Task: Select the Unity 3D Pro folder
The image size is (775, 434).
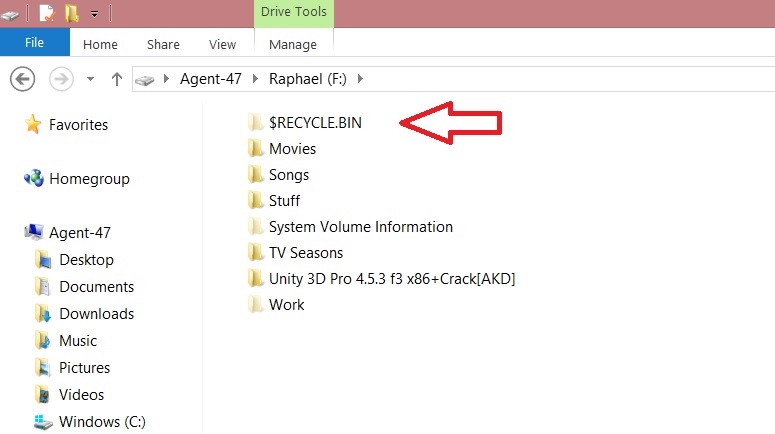Action: (391, 279)
